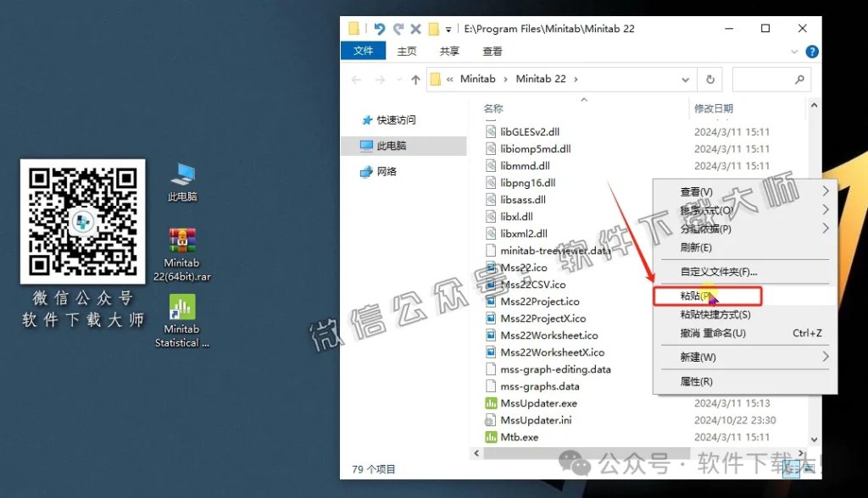Click the Redo icon in quick access toolbar
Screen dimensions: 868x498
click(397, 28)
